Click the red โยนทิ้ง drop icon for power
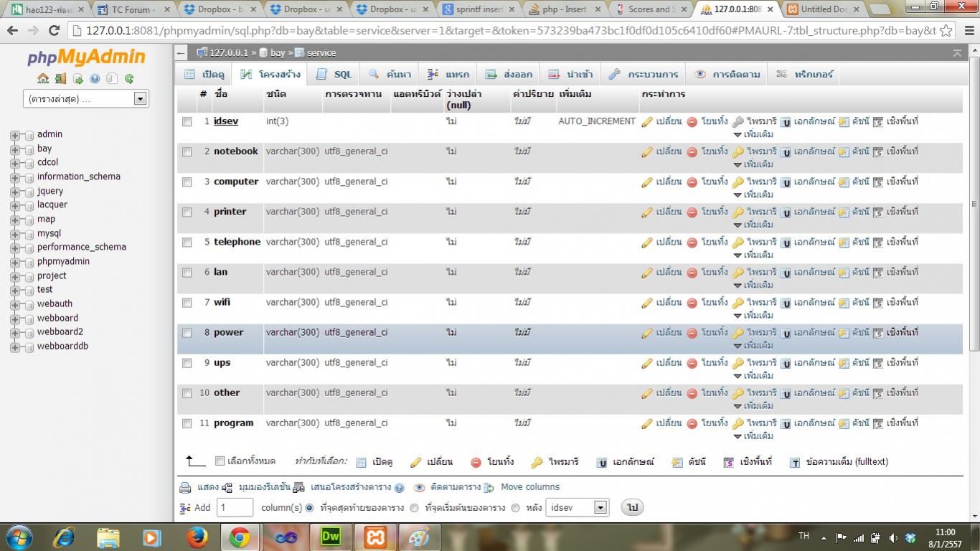 tap(692, 333)
